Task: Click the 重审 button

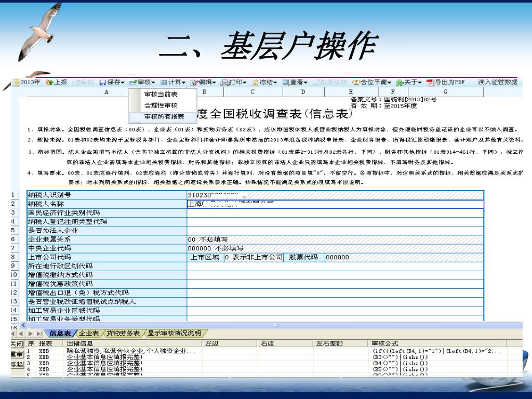Action: (x=17, y=354)
